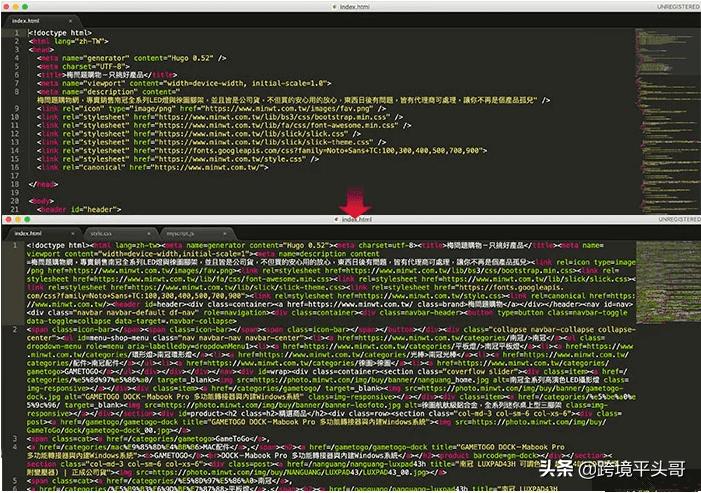Click rel="canonical" line in top window
The width and height of the screenshot is (701, 493).
tap(153, 167)
